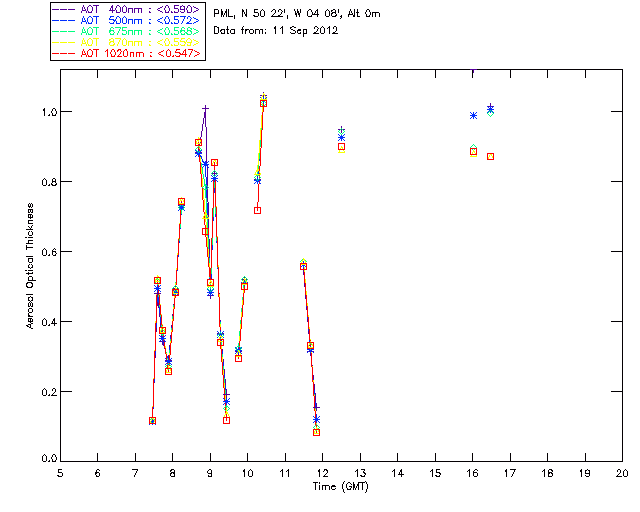Click the first red square marker near 7.5 hours

click(153, 421)
